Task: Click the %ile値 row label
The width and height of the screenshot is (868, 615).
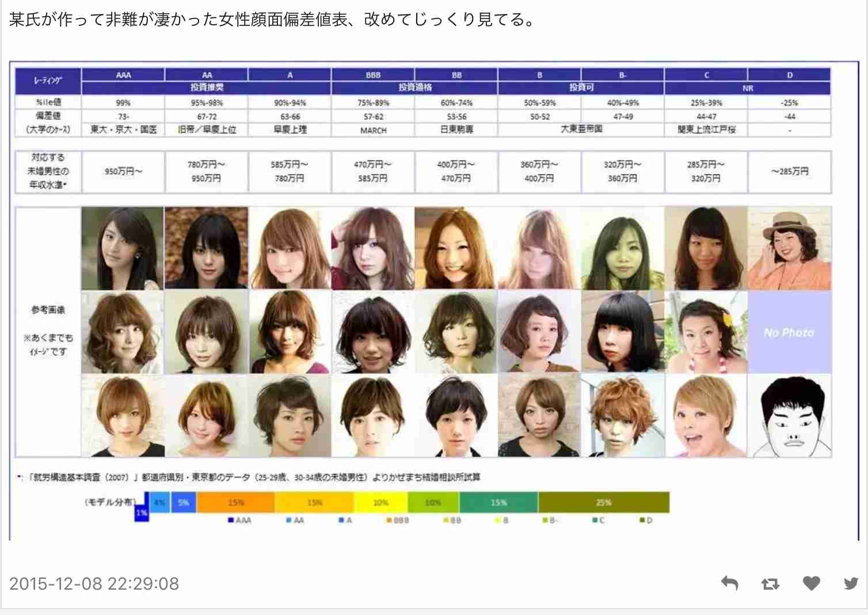Action: (x=48, y=102)
